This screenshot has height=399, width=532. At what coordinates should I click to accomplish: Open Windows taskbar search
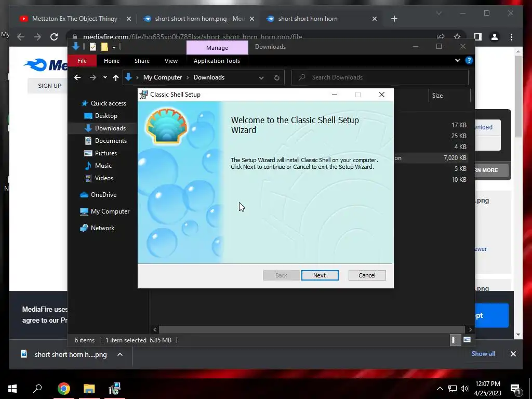[x=37, y=388]
